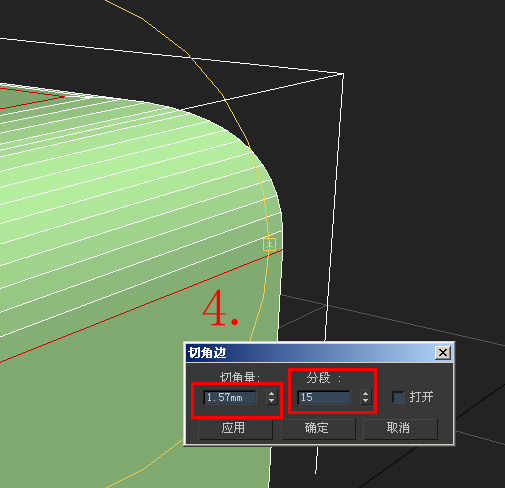Decrease 切角量 value with down spinner arrow
This screenshot has width=505, height=488.
[x=271, y=401]
